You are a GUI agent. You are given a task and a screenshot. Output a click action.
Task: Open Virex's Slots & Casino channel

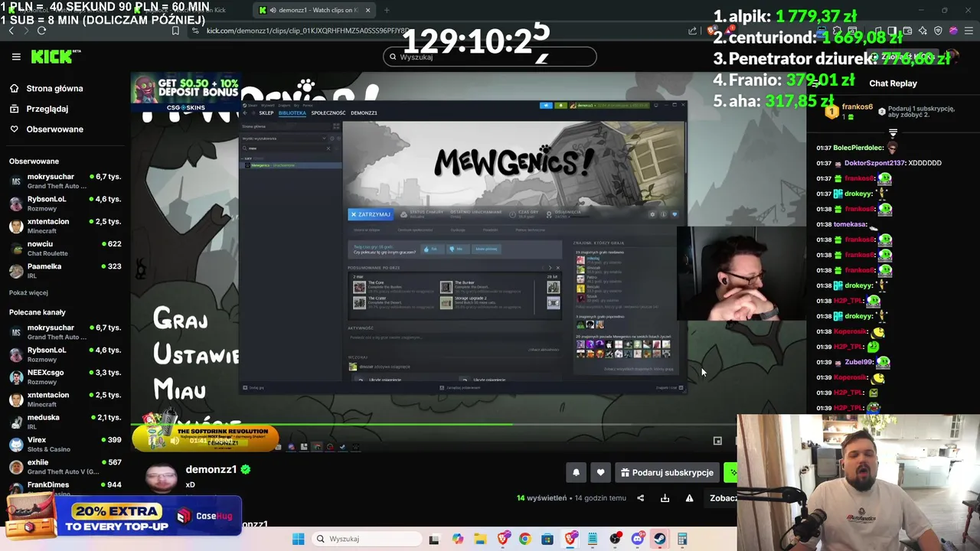click(x=65, y=445)
